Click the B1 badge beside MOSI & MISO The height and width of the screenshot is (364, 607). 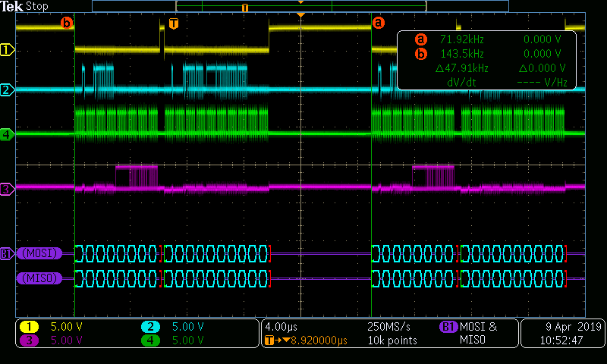pos(448,327)
